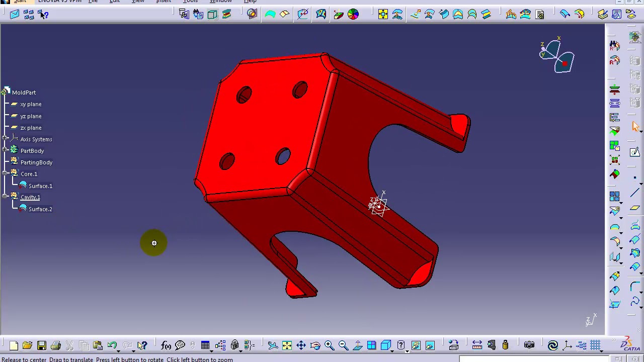This screenshot has width=644, height=362.
Task: Collapse the Core.1 node
Action: (5, 174)
